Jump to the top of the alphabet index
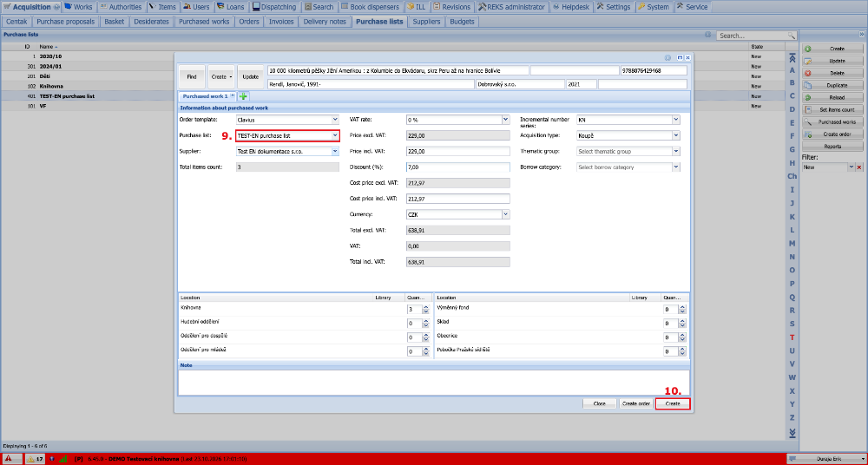868x465 pixels. [792, 57]
